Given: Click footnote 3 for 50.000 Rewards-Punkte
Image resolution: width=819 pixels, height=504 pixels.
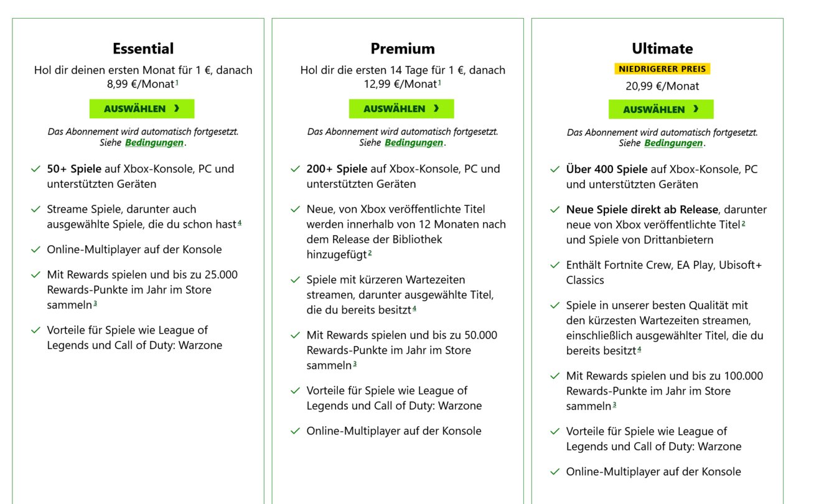Looking at the screenshot, I should (355, 364).
